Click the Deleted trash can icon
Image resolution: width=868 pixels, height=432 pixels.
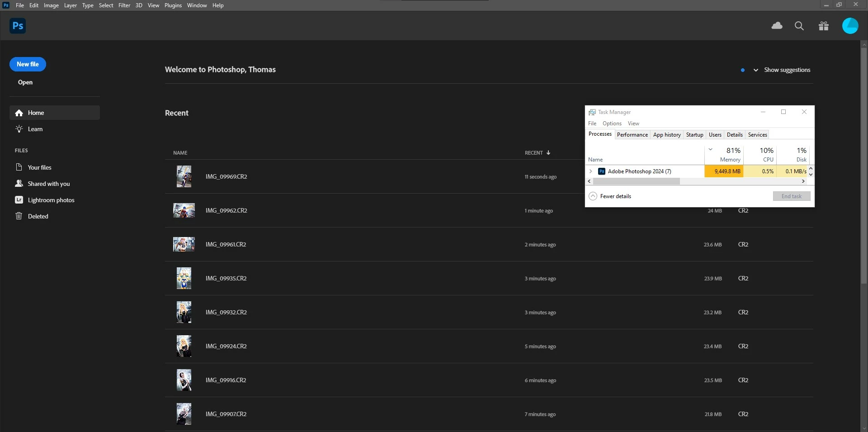point(19,216)
